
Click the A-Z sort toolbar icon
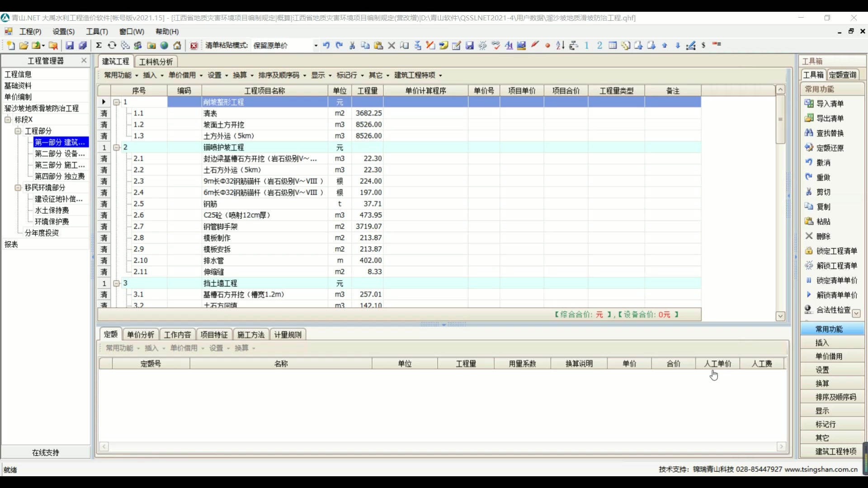click(561, 45)
